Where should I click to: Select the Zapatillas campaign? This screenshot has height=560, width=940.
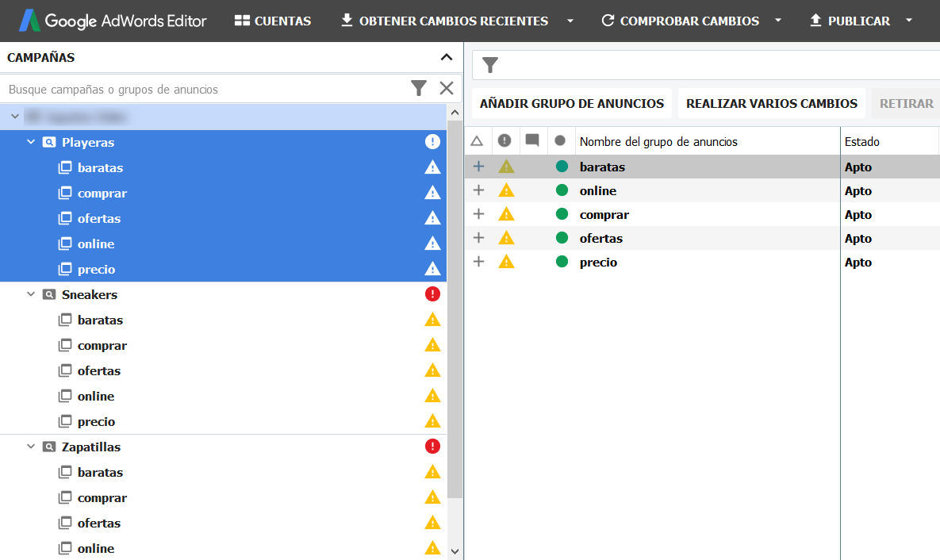point(91,447)
